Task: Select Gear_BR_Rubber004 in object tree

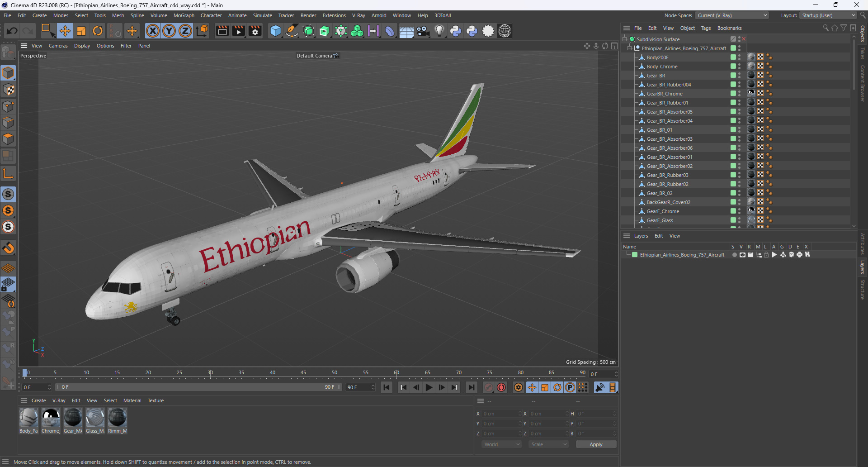Action: click(x=669, y=85)
